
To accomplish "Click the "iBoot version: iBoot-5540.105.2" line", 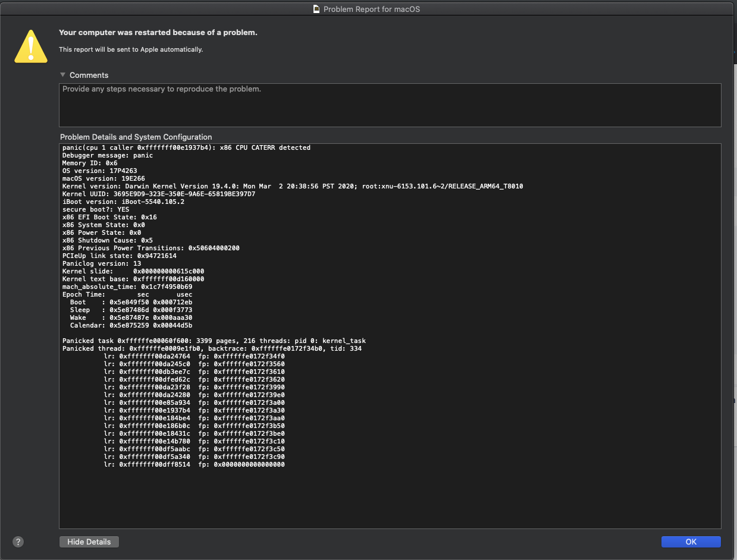I will pos(123,202).
